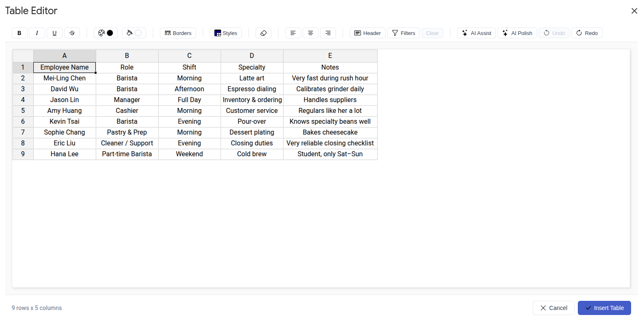The width and height of the screenshot is (644, 325).
Task: Run AI Polish on the table
Action: pyautogui.click(x=517, y=33)
